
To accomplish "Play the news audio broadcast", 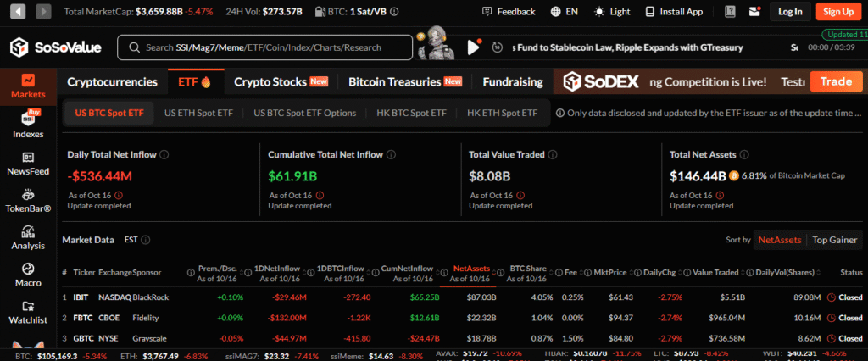I will (x=474, y=47).
